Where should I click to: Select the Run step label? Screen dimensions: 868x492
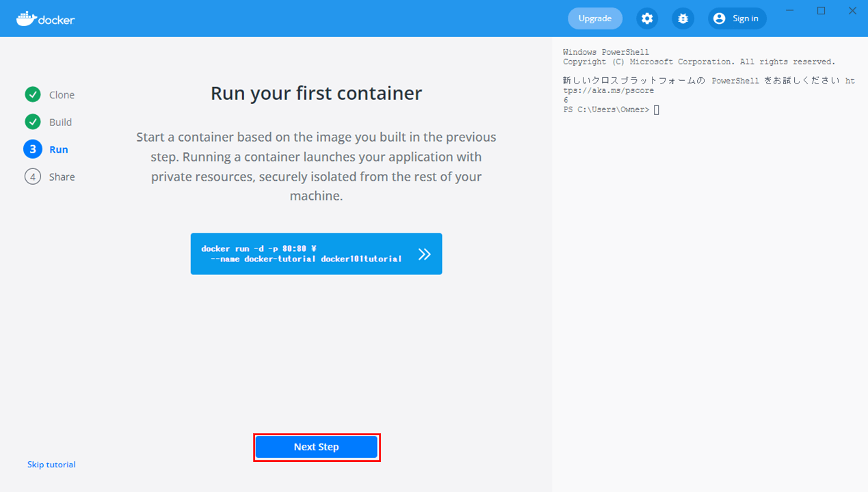coord(59,150)
